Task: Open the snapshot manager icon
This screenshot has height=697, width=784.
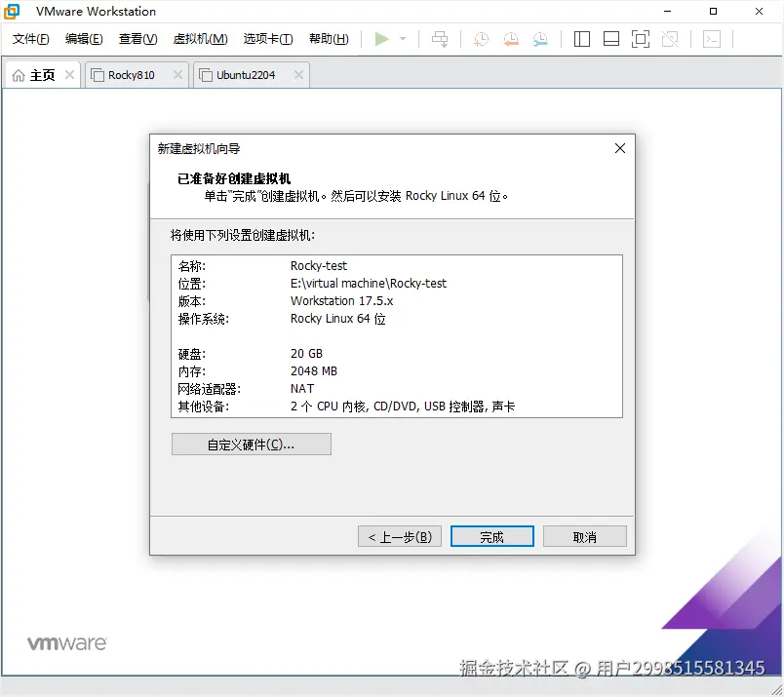Action: (x=540, y=39)
